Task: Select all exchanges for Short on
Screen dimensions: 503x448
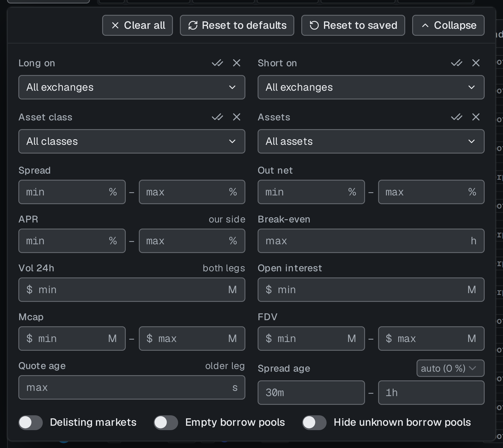Action: 456,63
